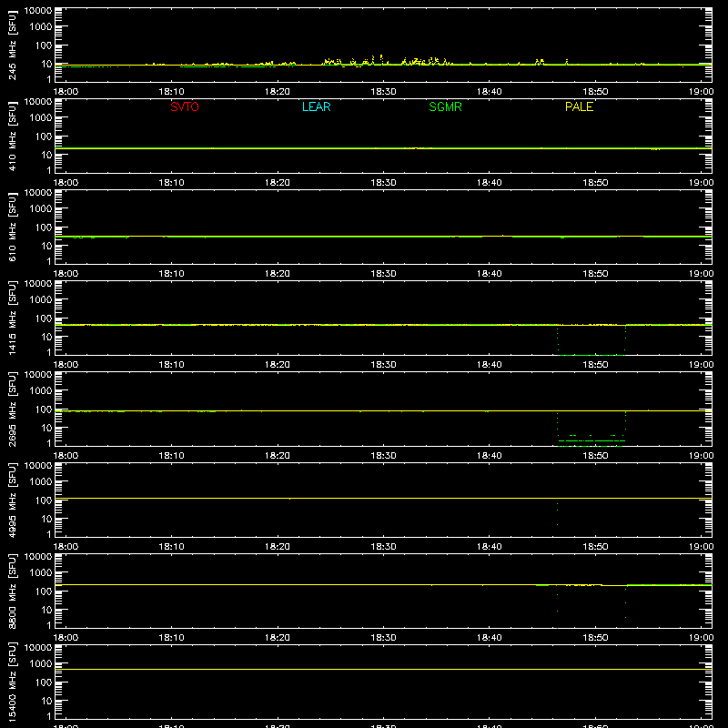This screenshot has width=728, height=728.
Task: Click the 1000 tick on the 4995 MHz axis
Action: (41, 481)
